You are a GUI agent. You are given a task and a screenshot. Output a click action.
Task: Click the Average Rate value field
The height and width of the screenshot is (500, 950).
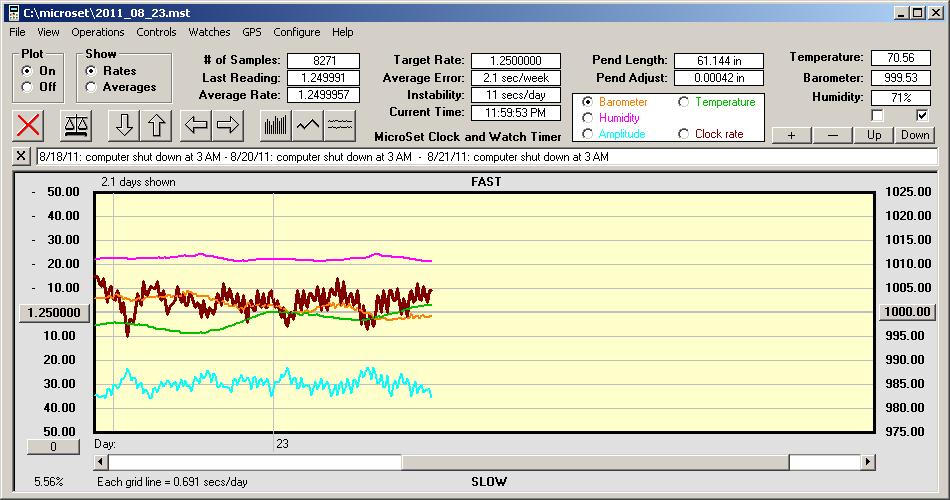point(324,95)
